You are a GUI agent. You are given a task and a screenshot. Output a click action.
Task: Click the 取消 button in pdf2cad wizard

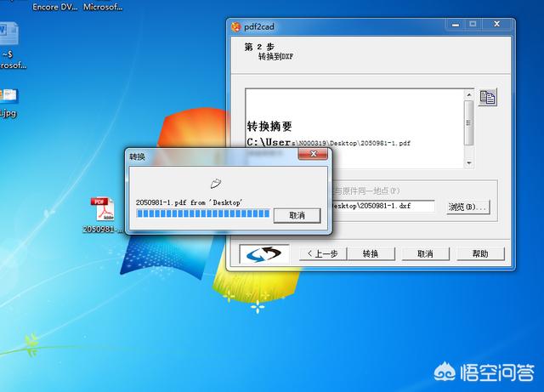click(x=425, y=253)
